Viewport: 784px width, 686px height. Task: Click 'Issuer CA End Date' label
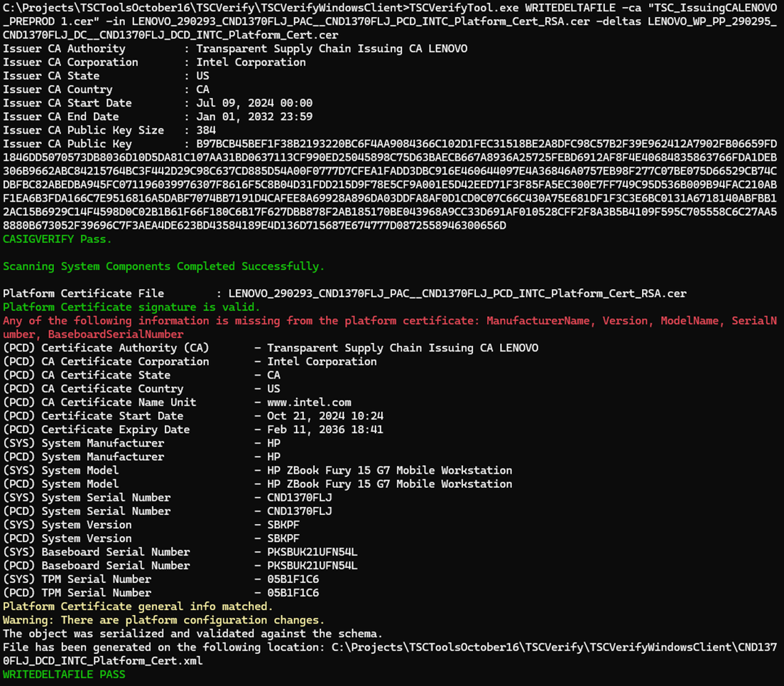point(60,116)
